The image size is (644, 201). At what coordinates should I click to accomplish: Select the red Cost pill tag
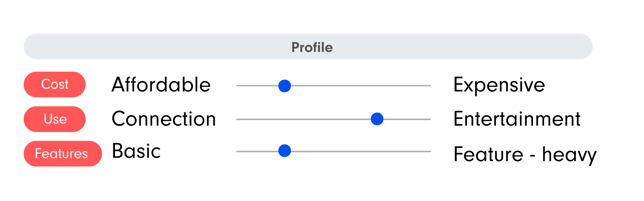tap(55, 84)
